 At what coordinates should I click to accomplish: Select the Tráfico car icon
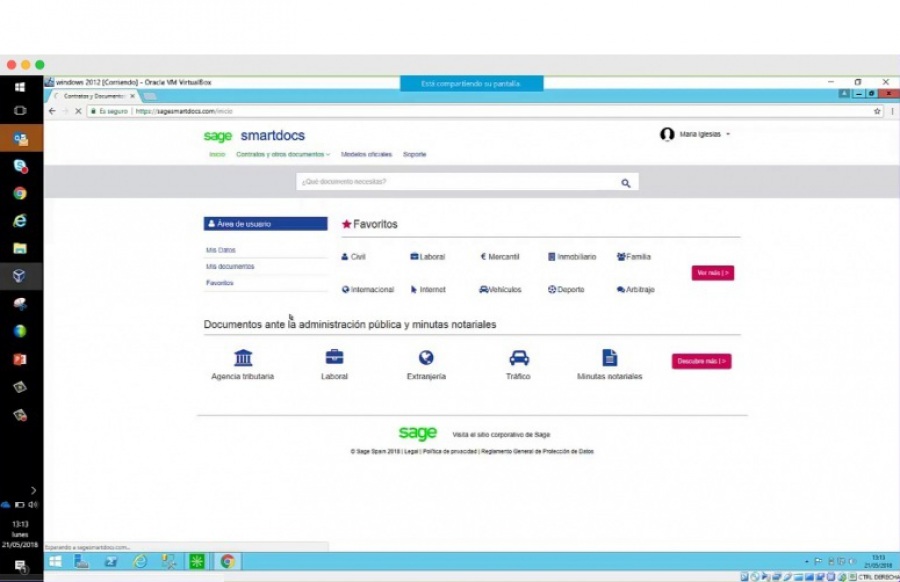pos(518,357)
